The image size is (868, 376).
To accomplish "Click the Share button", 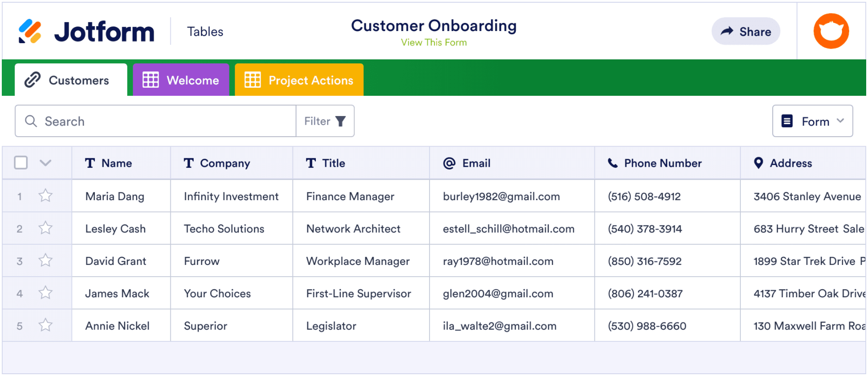I will (745, 31).
